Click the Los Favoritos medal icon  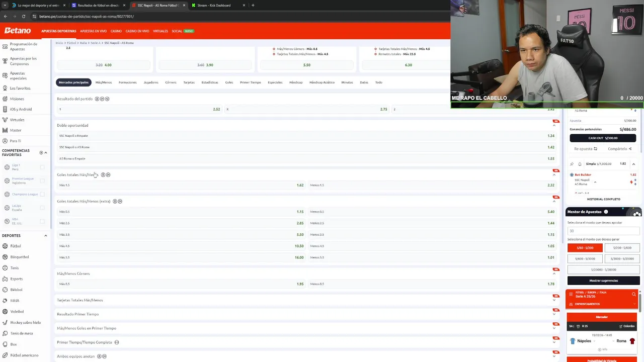point(5,88)
